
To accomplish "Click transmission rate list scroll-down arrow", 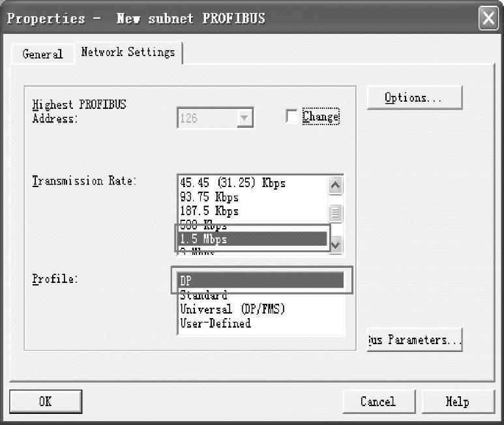I will pyautogui.click(x=335, y=245).
